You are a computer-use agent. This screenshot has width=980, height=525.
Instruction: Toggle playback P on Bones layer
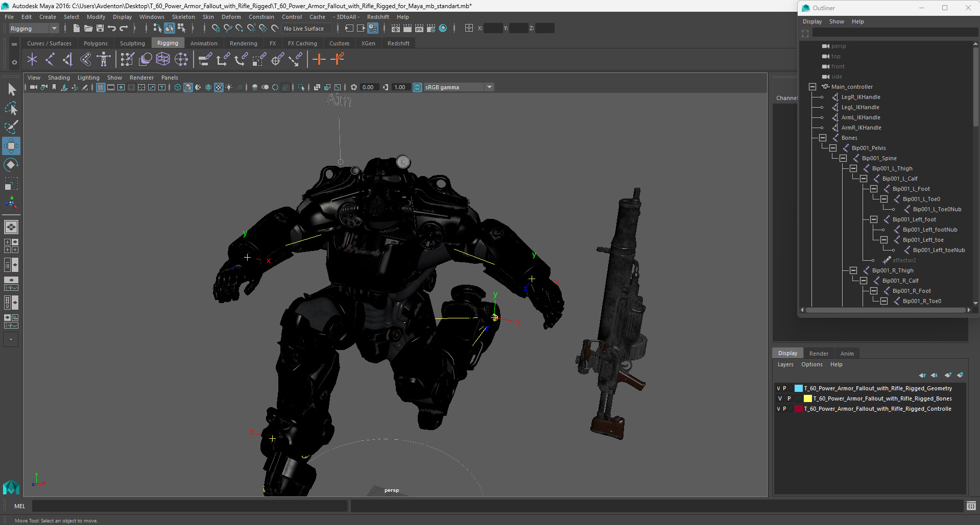pos(789,398)
